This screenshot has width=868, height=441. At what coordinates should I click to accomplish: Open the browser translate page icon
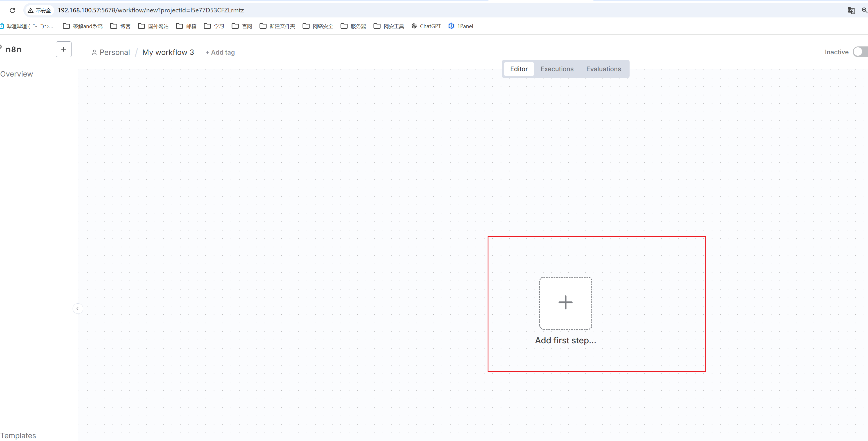pyautogui.click(x=851, y=10)
